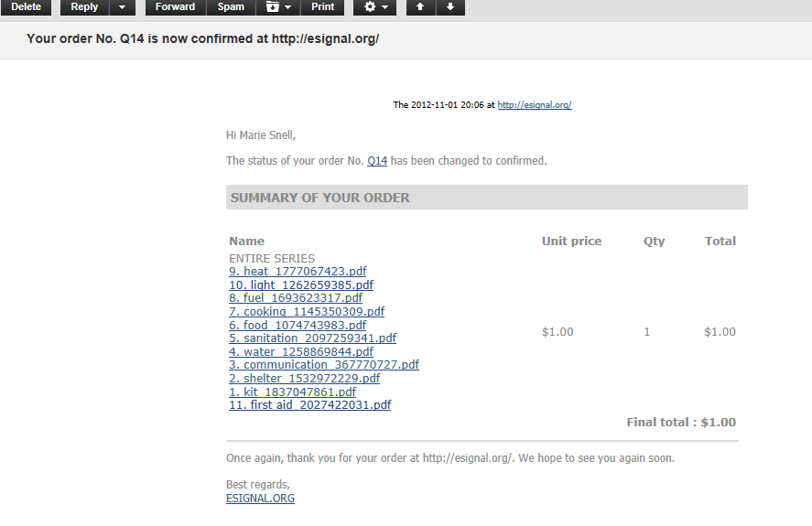The image size is (812, 526).
Task: Print the email
Action: pos(322,7)
